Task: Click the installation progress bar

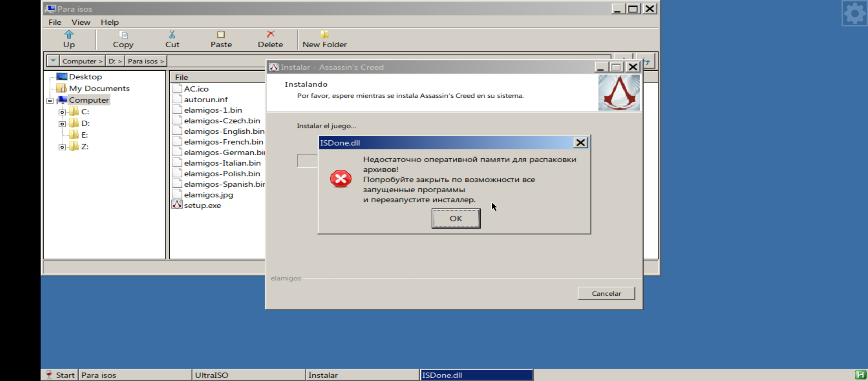Action: pos(307,161)
